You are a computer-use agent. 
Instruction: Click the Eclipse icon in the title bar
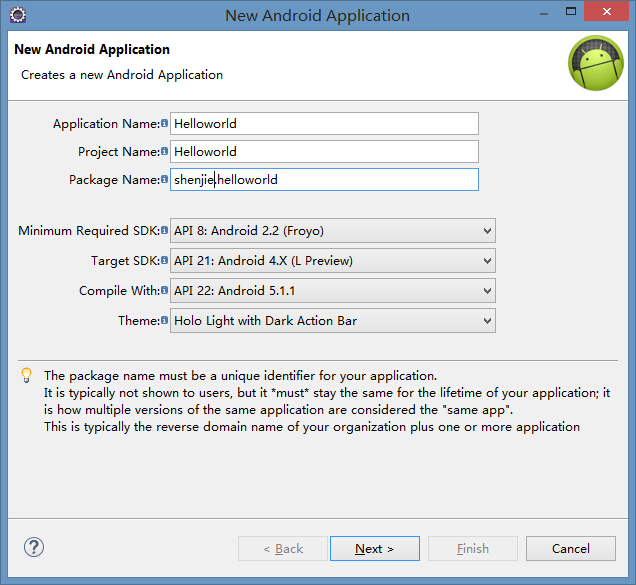pyautogui.click(x=18, y=15)
